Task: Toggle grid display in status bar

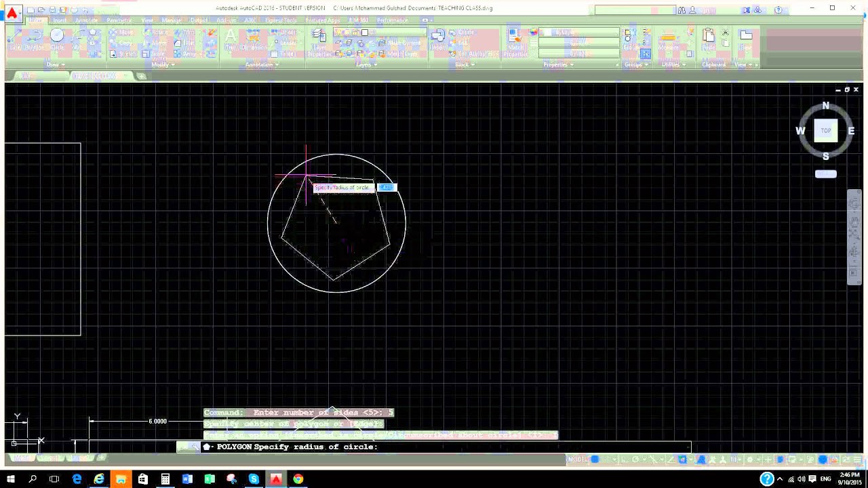Action: pyautogui.click(x=596, y=460)
